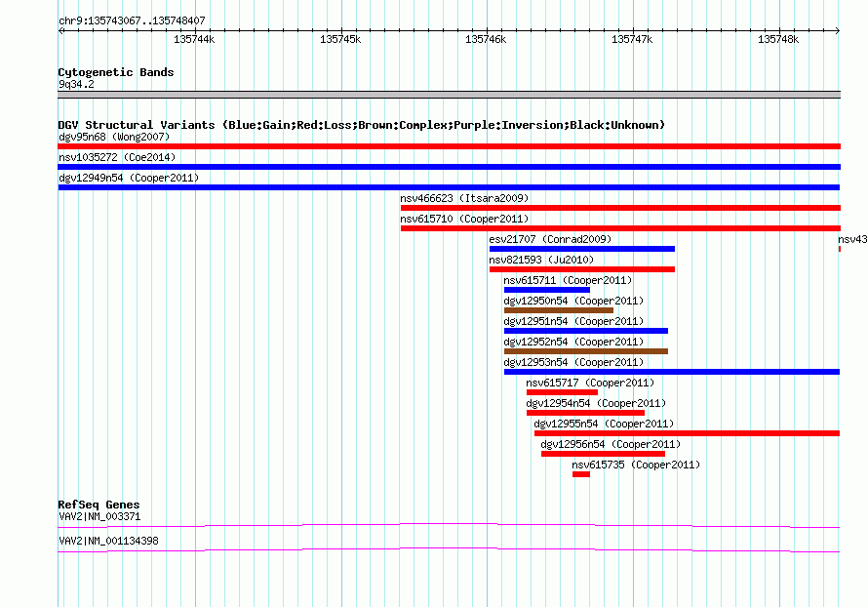Click the blue dgv12953n54 gain bar
868x607 pixels.
pos(672,372)
